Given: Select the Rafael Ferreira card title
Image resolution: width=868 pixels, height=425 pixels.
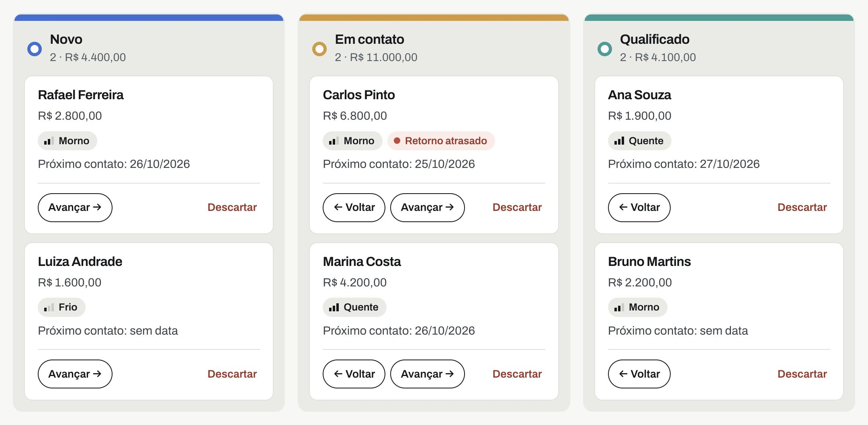Looking at the screenshot, I should (x=81, y=95).
